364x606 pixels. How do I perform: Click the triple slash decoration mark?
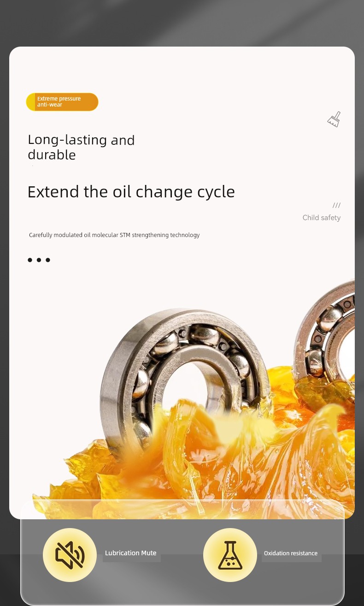pyautogui.click(x=336, y=205)
